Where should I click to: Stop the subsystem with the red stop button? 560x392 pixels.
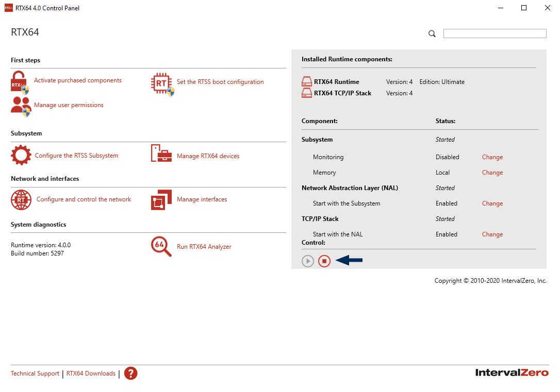324,261
